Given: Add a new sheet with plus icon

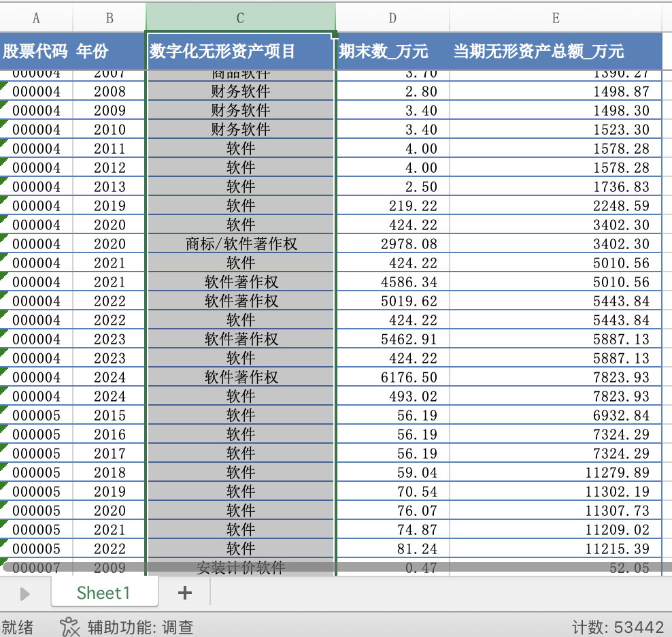Looking at the screenshot, I should [x=185, y=593].
